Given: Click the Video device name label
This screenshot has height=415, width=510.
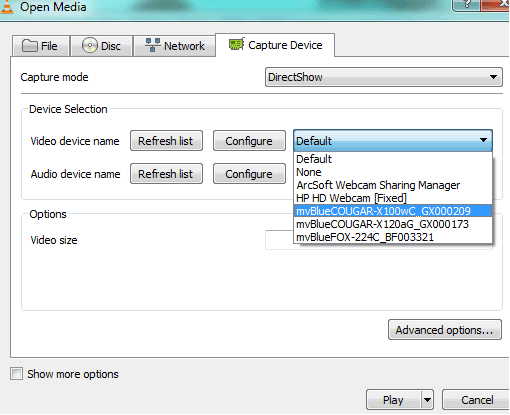Looking at the screenshot, I should pyautogui.click(x=75, y=141).
